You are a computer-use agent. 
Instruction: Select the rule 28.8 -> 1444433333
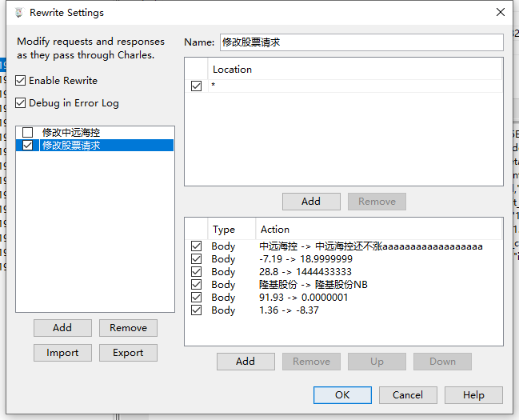pyautogui.click(x=344, y=272)
